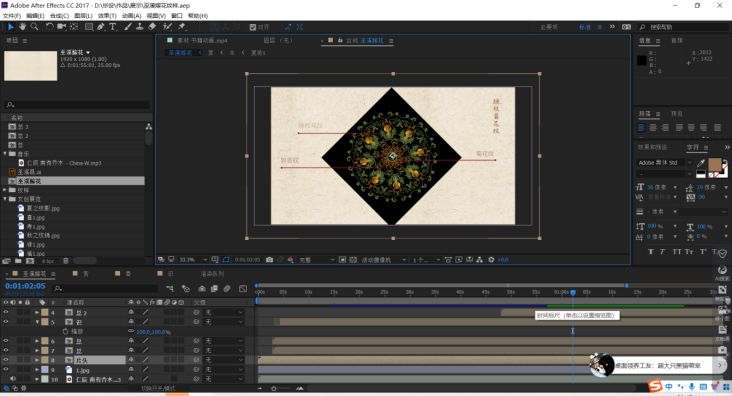Toggle scale constrain proportions link

pos(131,331)
